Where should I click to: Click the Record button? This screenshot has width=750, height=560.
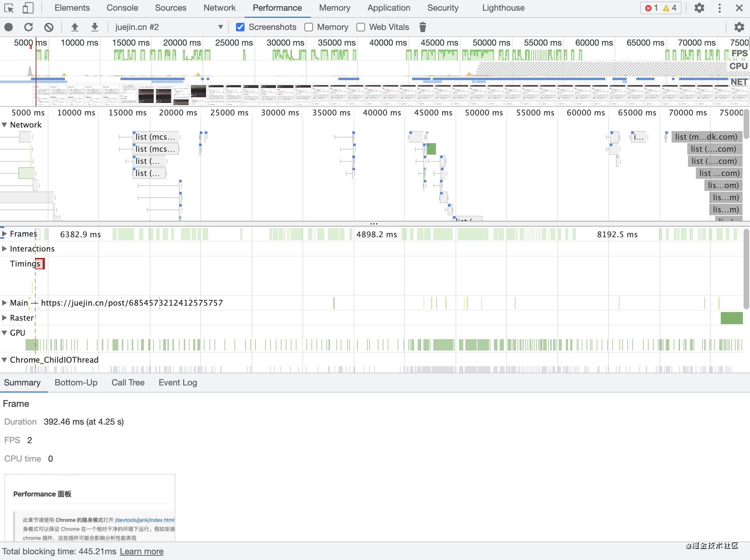(9, 27)
